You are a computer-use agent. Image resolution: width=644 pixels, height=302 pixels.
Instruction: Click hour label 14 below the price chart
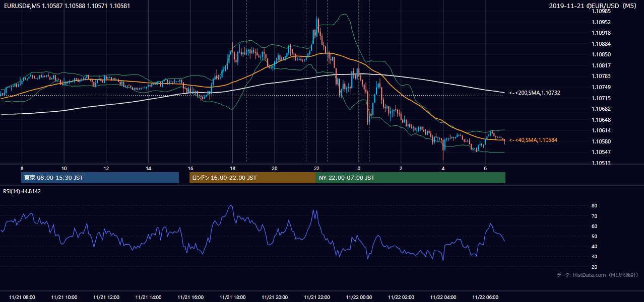pyautogui.click(x=148, y=168)
